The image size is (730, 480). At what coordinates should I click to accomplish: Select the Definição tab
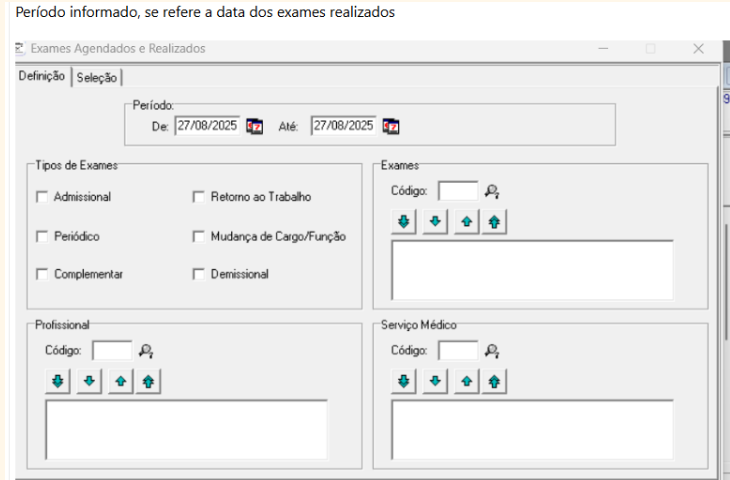(x=43, y=76)
